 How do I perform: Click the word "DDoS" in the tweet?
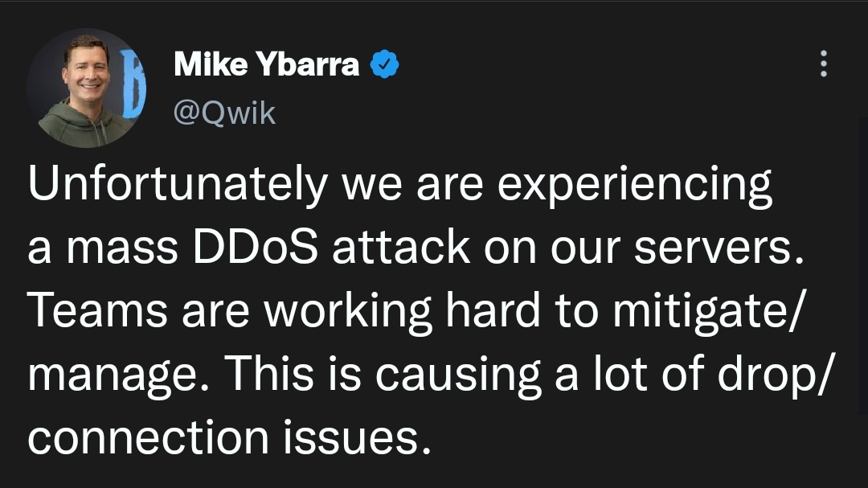(x=256, y=247)
